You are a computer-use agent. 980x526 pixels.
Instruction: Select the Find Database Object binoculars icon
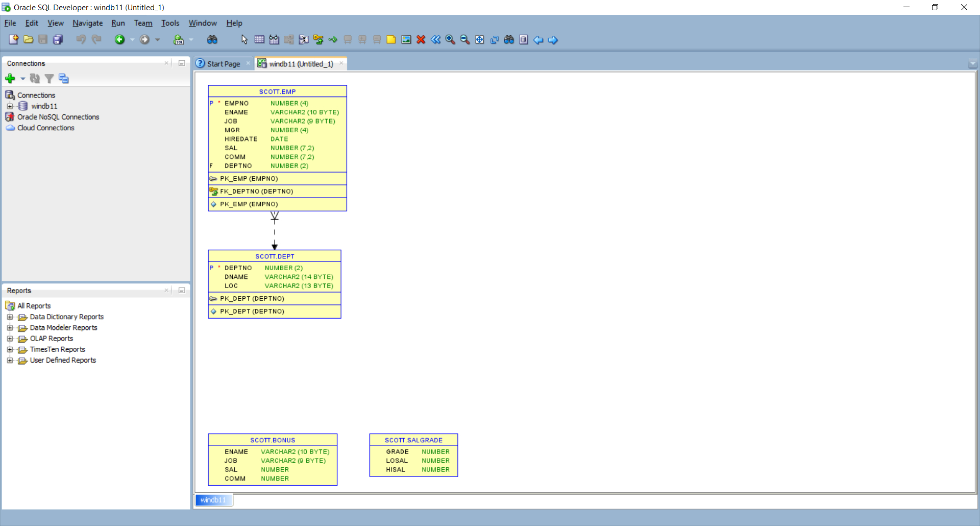pos(212,39)
